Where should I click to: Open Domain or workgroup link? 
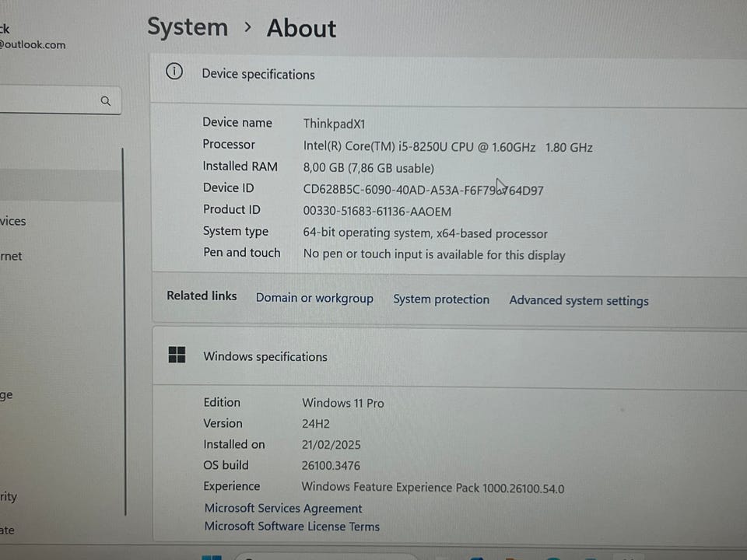(x=314, y=299)
